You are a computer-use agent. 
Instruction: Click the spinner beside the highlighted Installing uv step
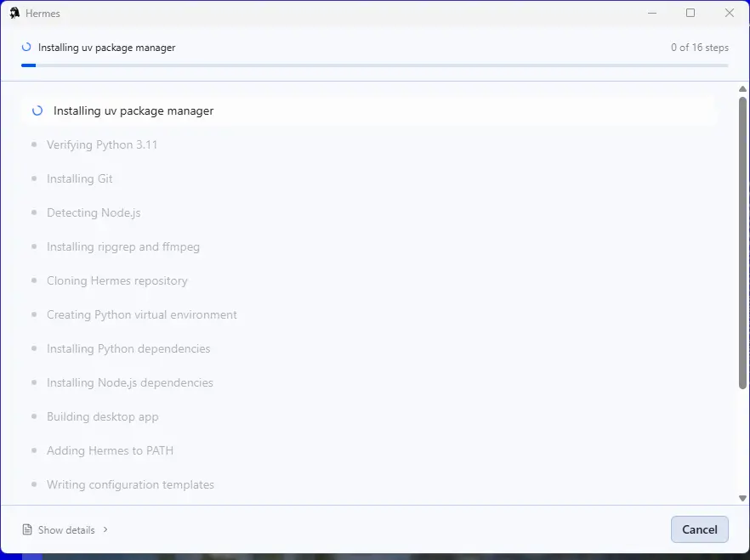(x=37, y=110)
